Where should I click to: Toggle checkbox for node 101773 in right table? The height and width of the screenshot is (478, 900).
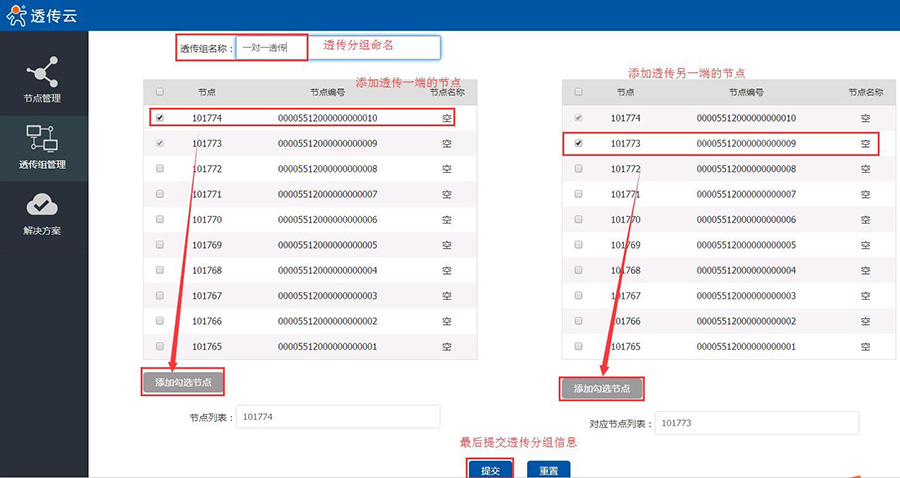point(578,144)
